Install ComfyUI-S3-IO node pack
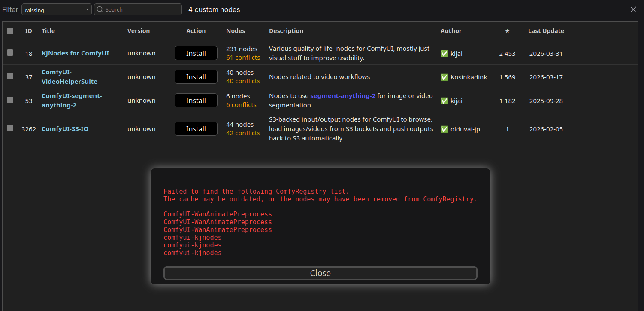The width and height of the screenshot is (644, 311). 196,129
